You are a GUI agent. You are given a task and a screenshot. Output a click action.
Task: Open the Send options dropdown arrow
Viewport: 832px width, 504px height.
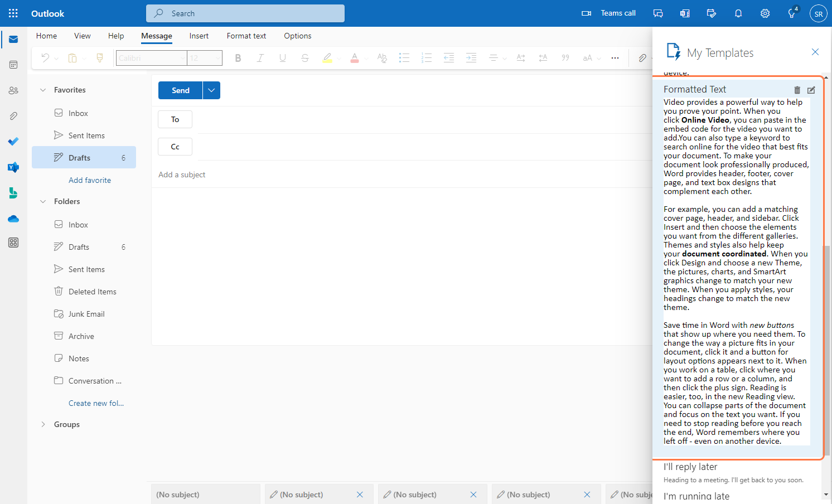tap(211, 90)
